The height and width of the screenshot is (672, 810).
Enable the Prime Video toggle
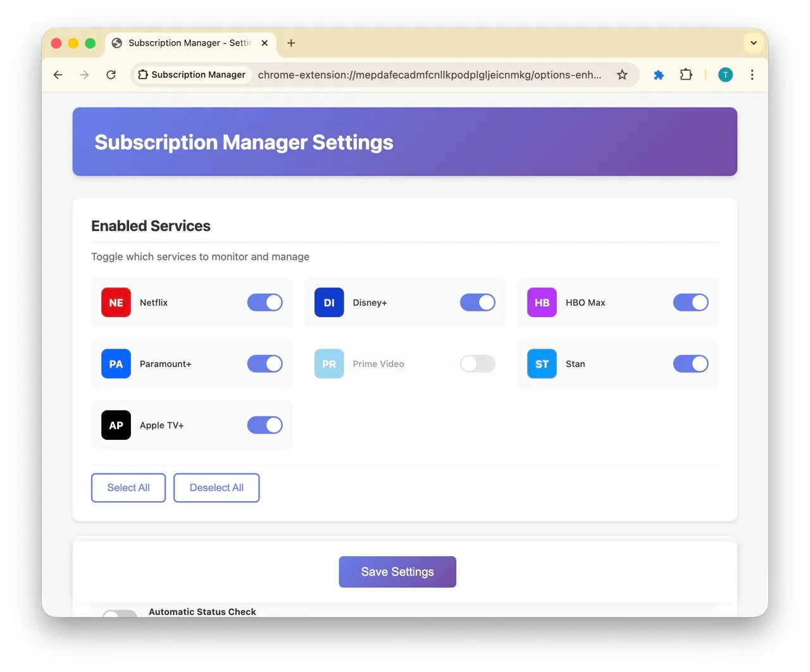point(477,364)
